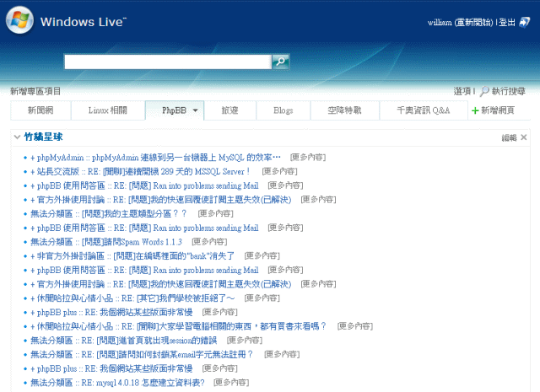Click the 登出 sign-out link
540x392 pixels.
[x=507, y=23]
